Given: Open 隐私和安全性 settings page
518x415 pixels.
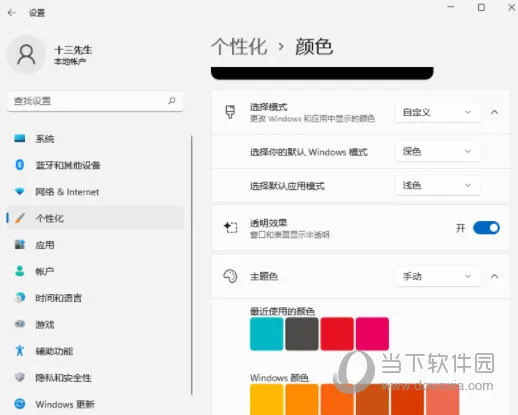Looking at the screenshot, I should point(95,378).
